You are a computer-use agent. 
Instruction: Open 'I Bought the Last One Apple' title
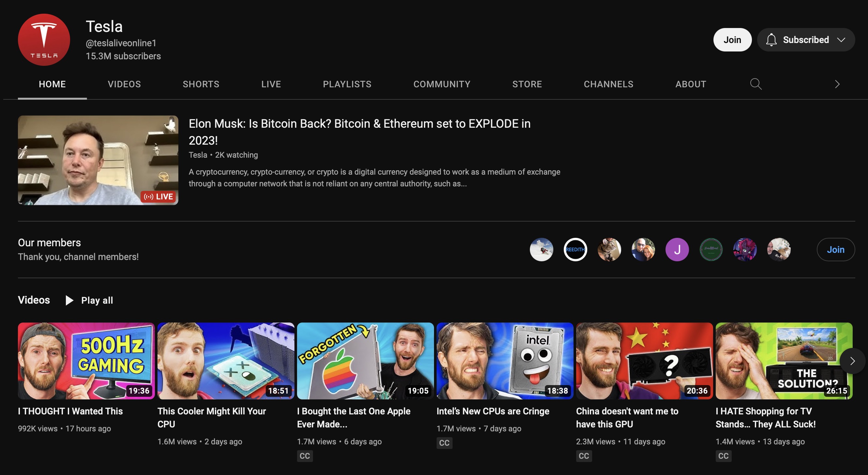pyautogui.click(x=354, y=417)
